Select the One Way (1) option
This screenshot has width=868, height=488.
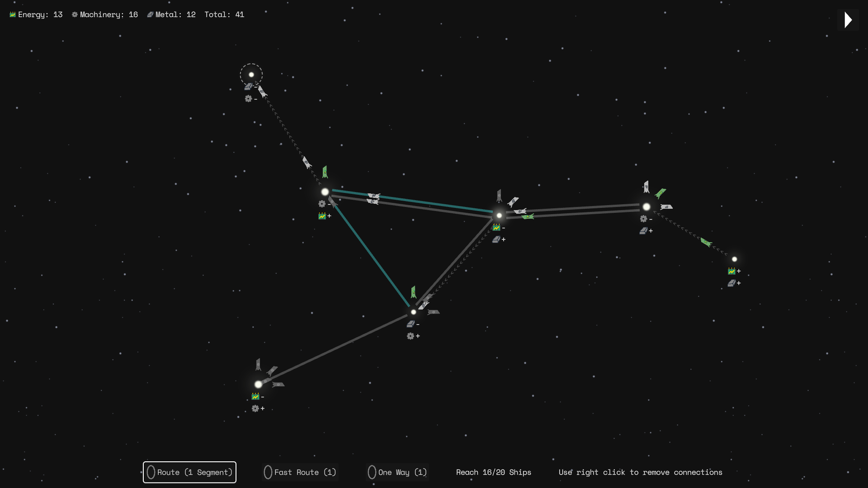pos(397,472)
